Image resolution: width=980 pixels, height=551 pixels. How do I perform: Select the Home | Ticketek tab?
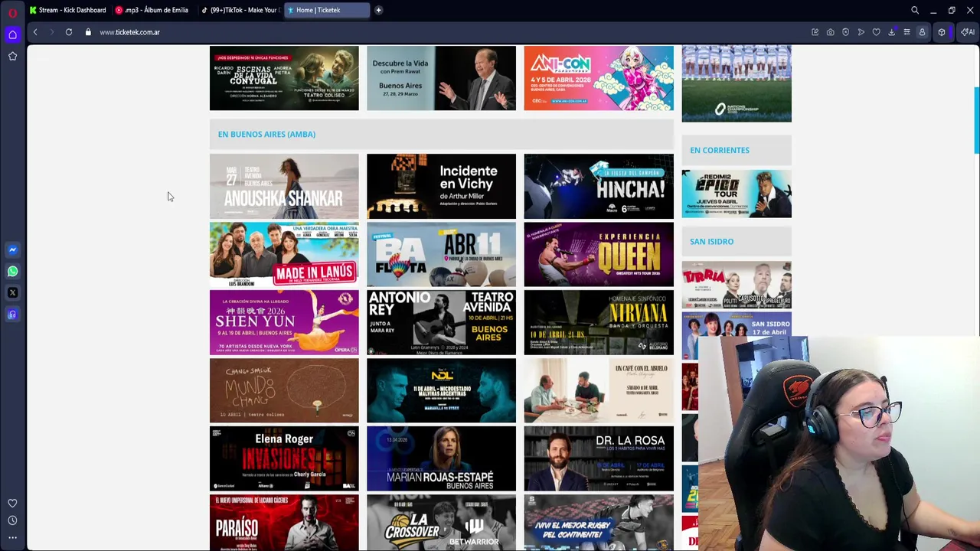pos(327,10)
